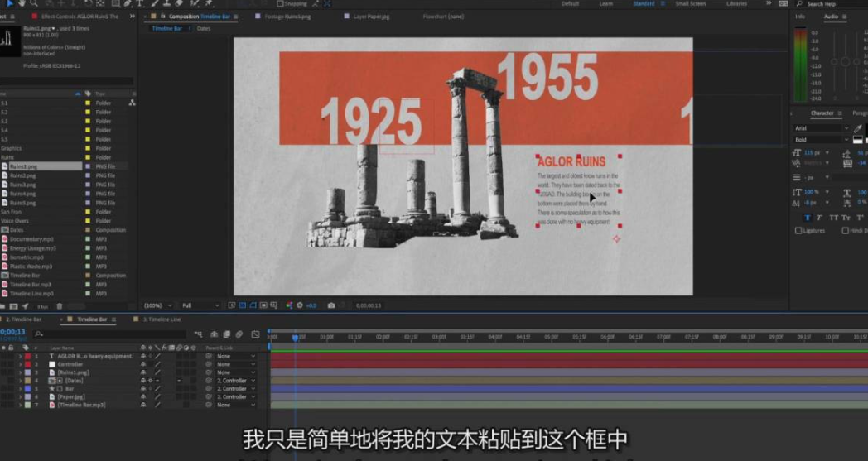
Task: Pick the Pen tool in the toolbar
Action: tap(128, 3)
